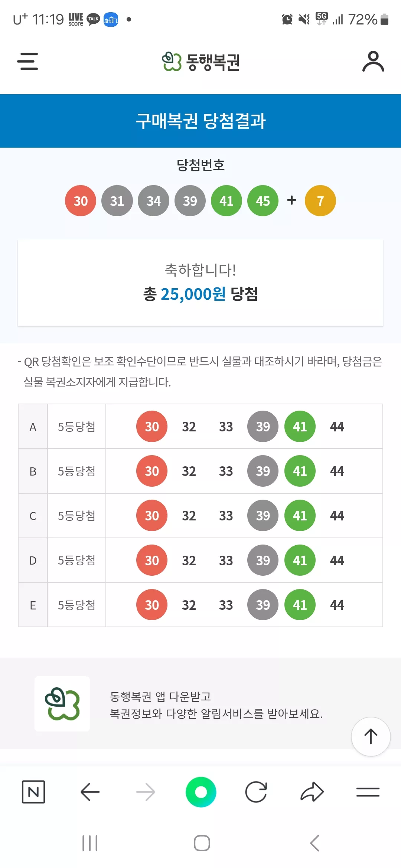The width and height of the screenshot is (401, 868).
Task: Tap the 동행복권 app download banner
Action: point(200,704)
